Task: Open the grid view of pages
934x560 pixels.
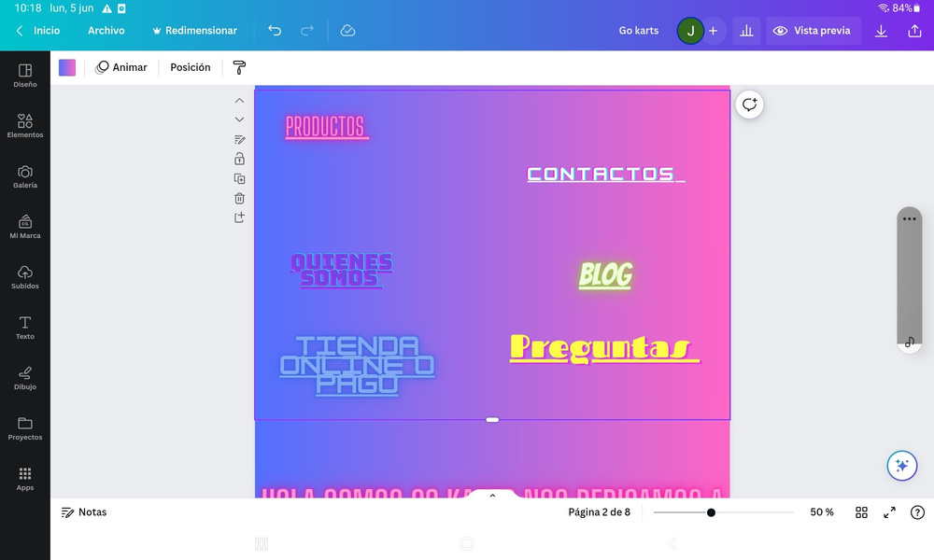Action: 861,512
